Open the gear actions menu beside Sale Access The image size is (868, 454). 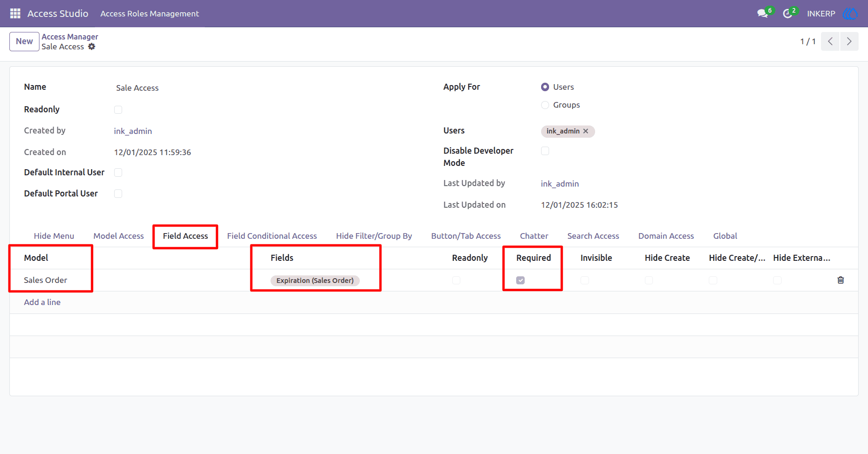(92, 47)
